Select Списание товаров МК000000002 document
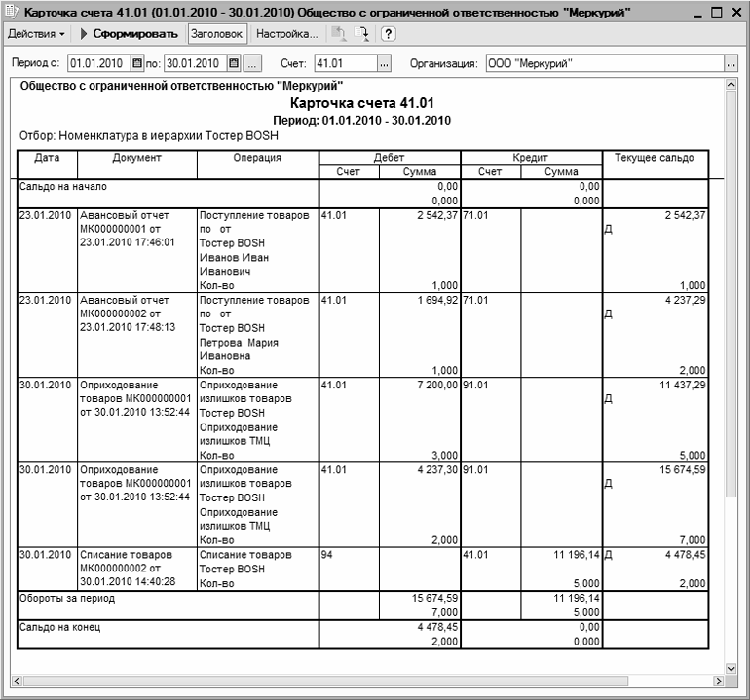This screenshot has width=750, height=700. tap(136, 569)
